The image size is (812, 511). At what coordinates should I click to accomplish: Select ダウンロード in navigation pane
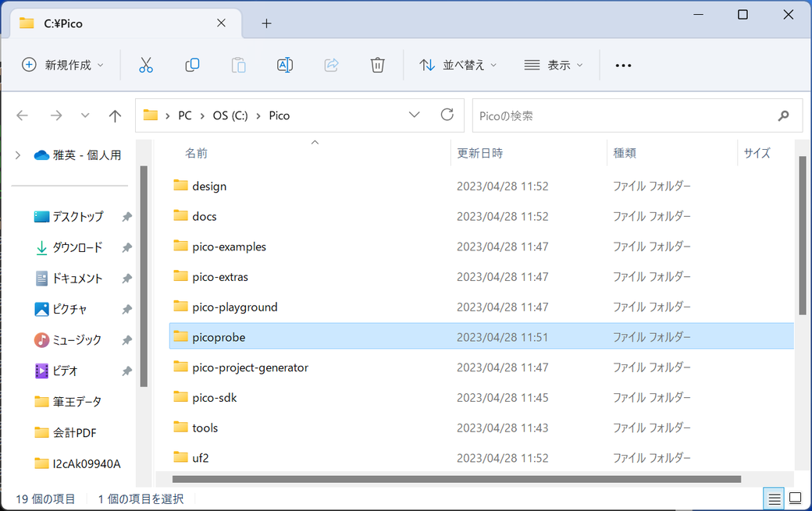click(77, 248)
